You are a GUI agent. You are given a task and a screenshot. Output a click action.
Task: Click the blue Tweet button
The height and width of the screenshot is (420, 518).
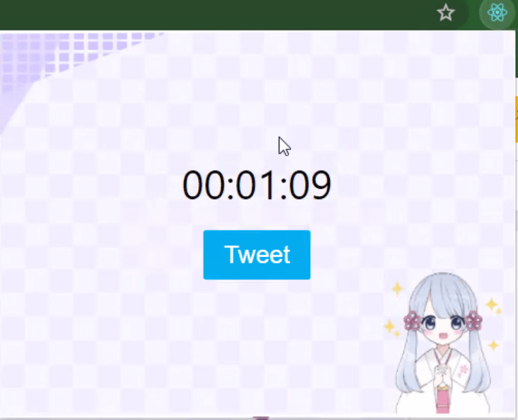(x=257, y=255)
